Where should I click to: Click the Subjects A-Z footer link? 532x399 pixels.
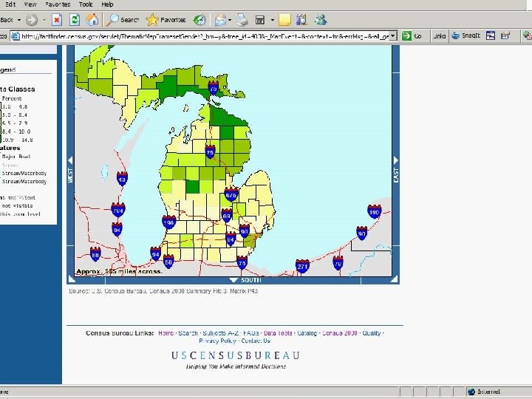(x=221, y=333)
